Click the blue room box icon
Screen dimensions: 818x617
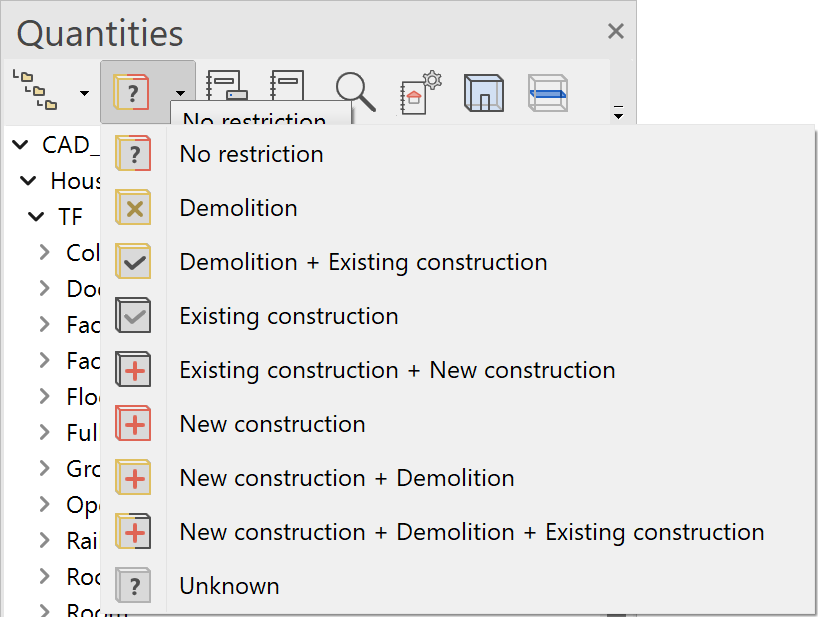click(484, 93)
